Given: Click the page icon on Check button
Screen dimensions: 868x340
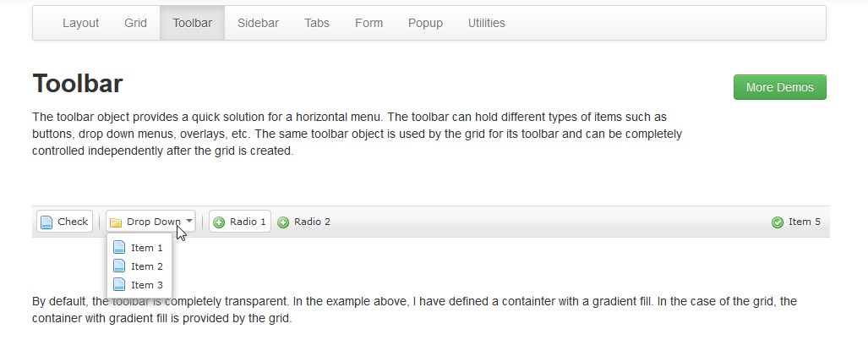Looking at the screenshot, I should click(47, 222).
